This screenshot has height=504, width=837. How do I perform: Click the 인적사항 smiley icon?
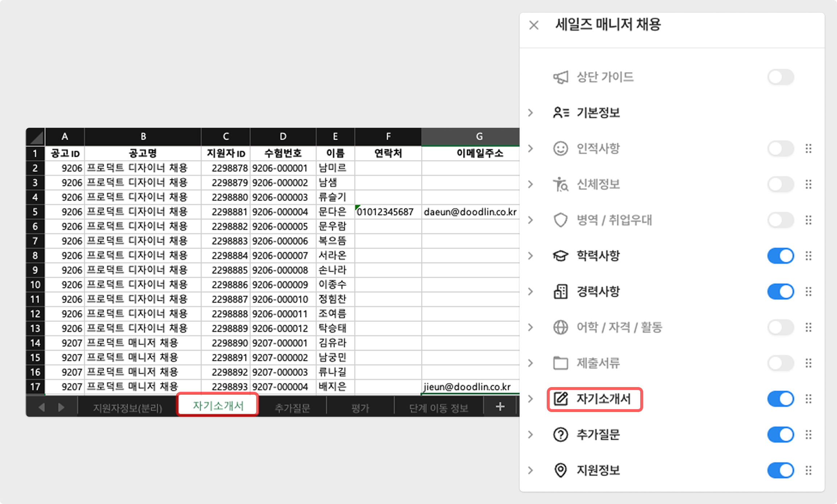tap(561, 148)
